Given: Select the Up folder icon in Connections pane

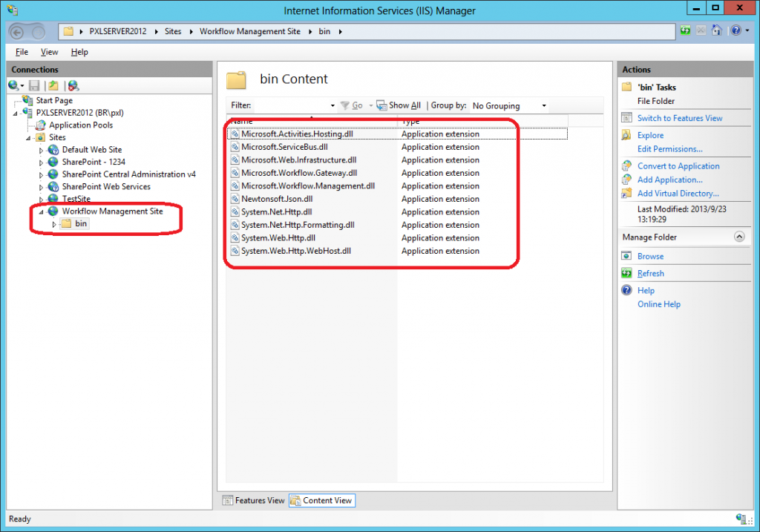Looking at the screenshot, I should click(52, 85).
